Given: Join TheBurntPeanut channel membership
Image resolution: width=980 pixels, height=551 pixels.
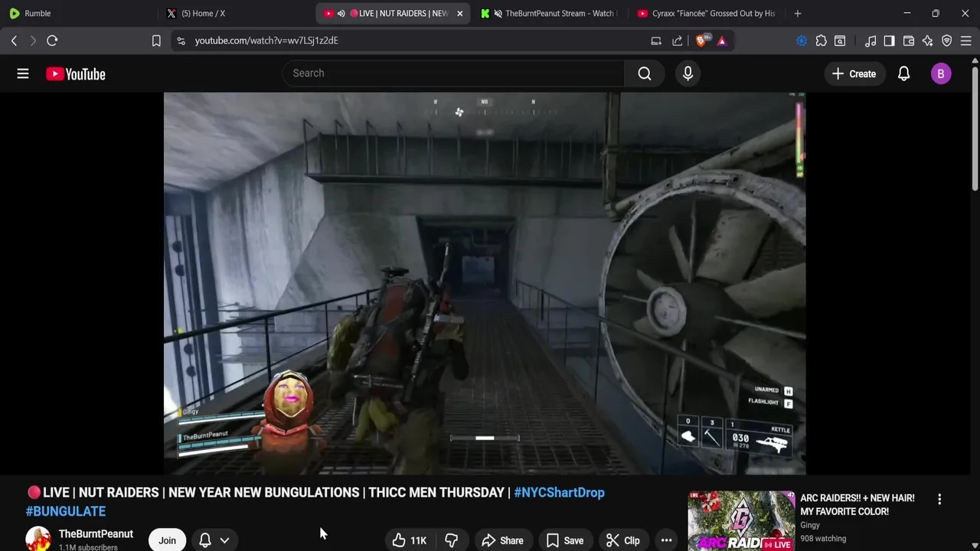Looking at the screenshot, I should 167,540.
